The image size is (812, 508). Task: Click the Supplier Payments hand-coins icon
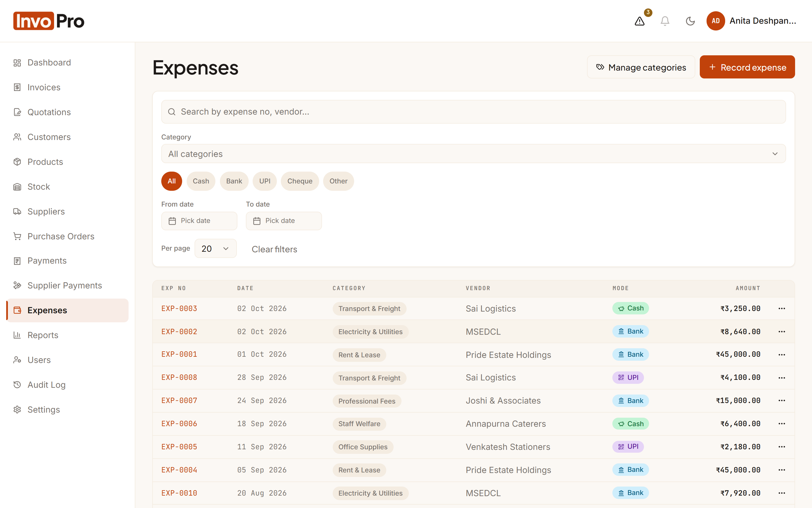tap(17, 285)
